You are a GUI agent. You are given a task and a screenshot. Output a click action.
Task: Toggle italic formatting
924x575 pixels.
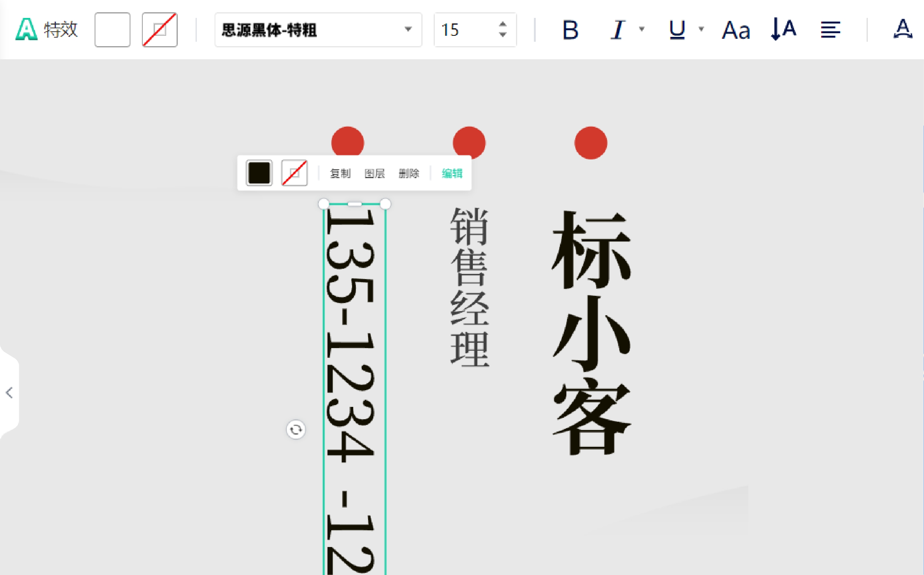click(x=617, y=30)
